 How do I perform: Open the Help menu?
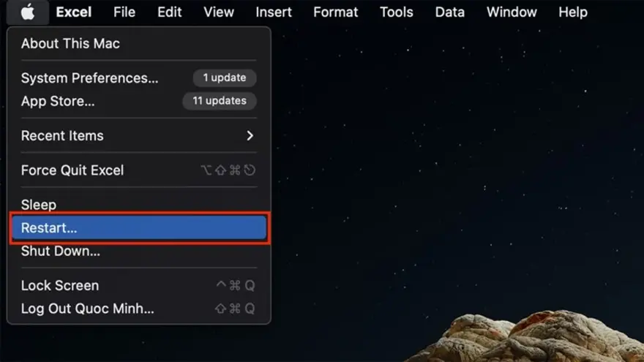coord(573,12)
